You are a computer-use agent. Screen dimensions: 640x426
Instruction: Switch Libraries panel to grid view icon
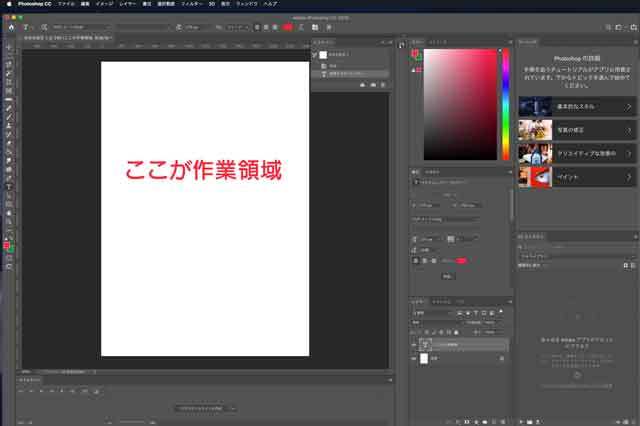point(626,265)
